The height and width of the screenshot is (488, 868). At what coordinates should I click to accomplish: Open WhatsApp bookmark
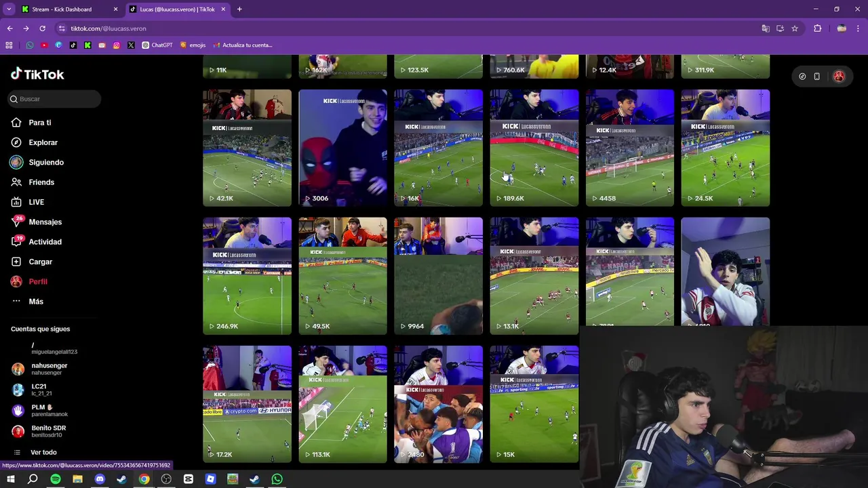pos(30,45)
